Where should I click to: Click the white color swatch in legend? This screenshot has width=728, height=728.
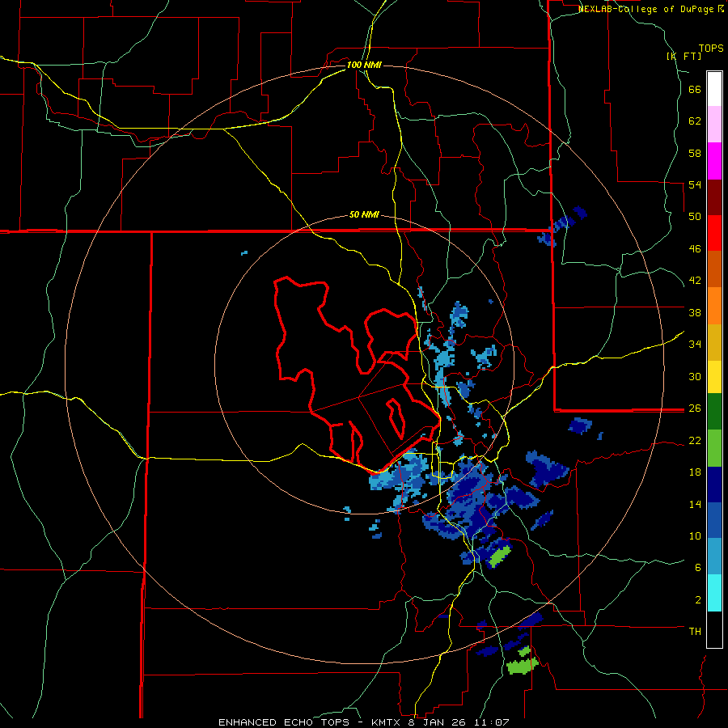[x=714, y=89]
